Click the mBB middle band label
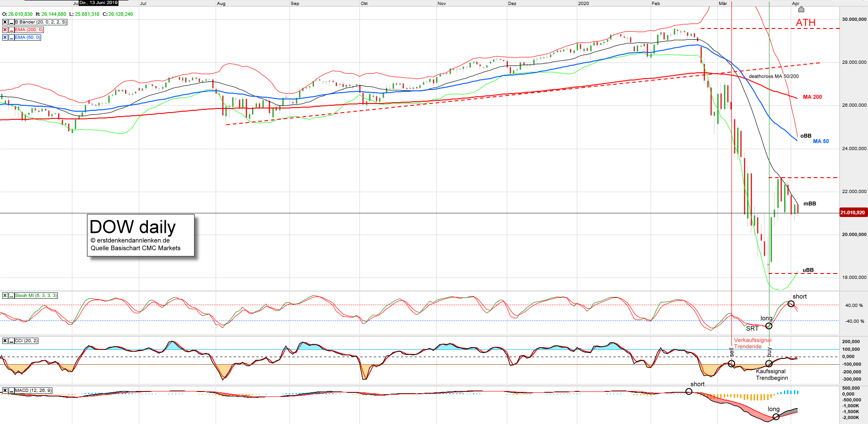868x424 pixels. pos(810,204)
